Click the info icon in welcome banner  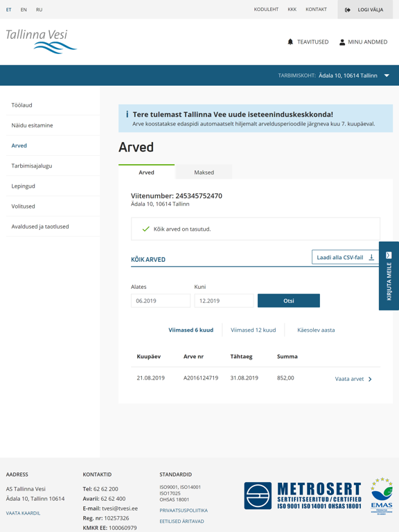click(127, 114)
